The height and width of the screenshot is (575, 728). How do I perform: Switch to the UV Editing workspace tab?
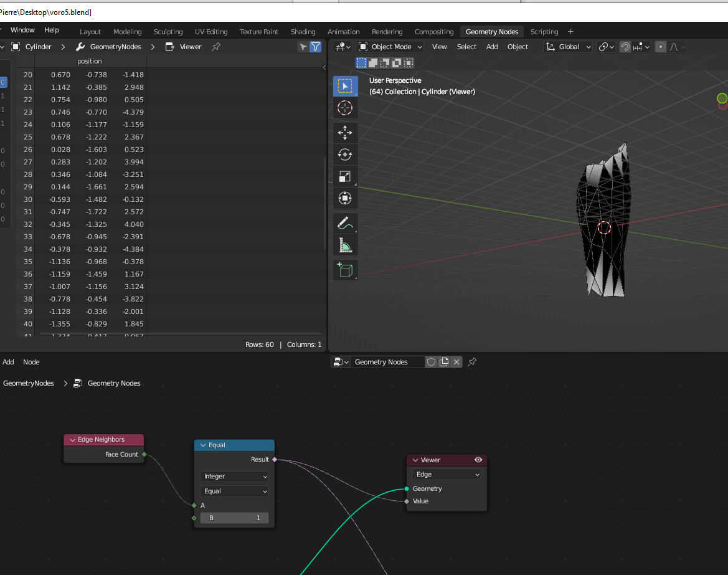click(211, 32)
